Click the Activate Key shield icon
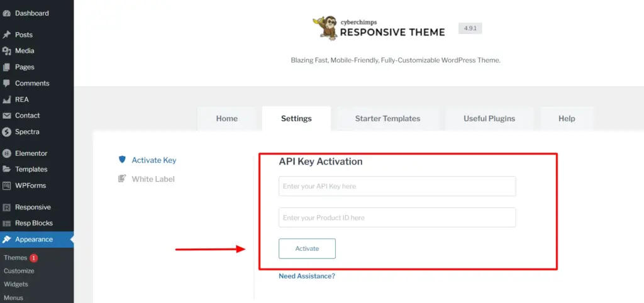 click(x=122, y=160)
